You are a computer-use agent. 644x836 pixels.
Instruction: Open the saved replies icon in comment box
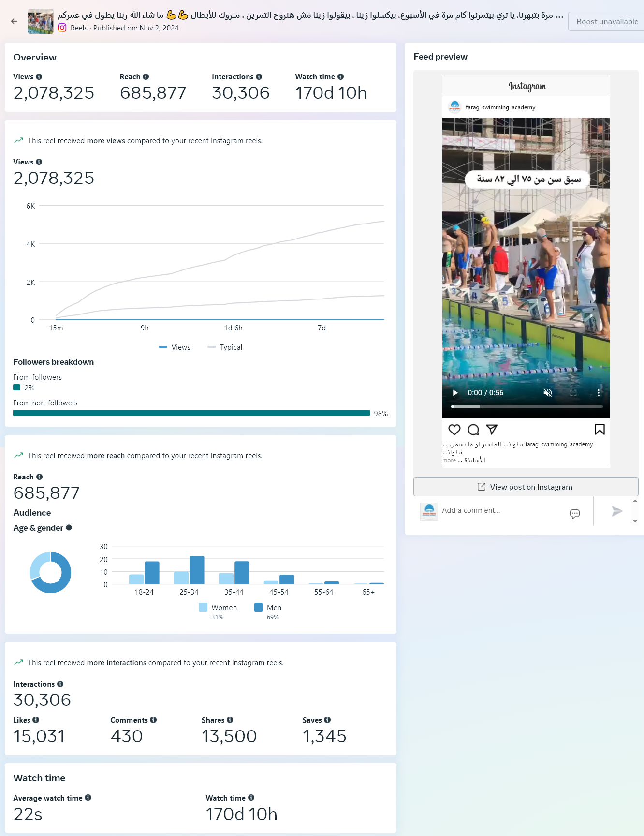coord(575,514)
